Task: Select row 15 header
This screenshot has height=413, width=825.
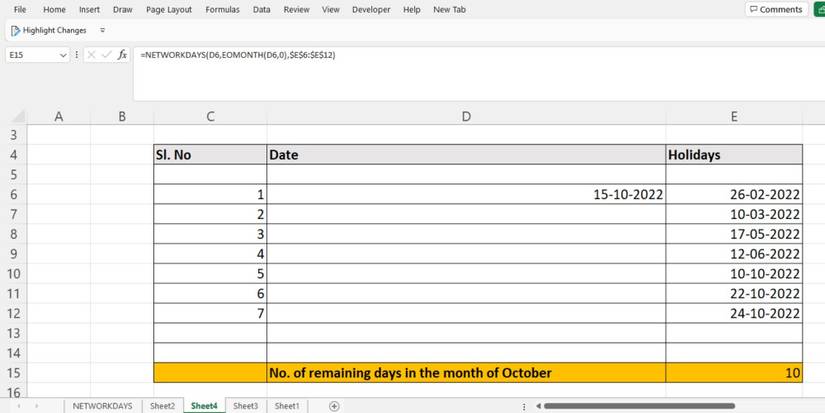Action: pyautogui.click(x=14, y=373)
